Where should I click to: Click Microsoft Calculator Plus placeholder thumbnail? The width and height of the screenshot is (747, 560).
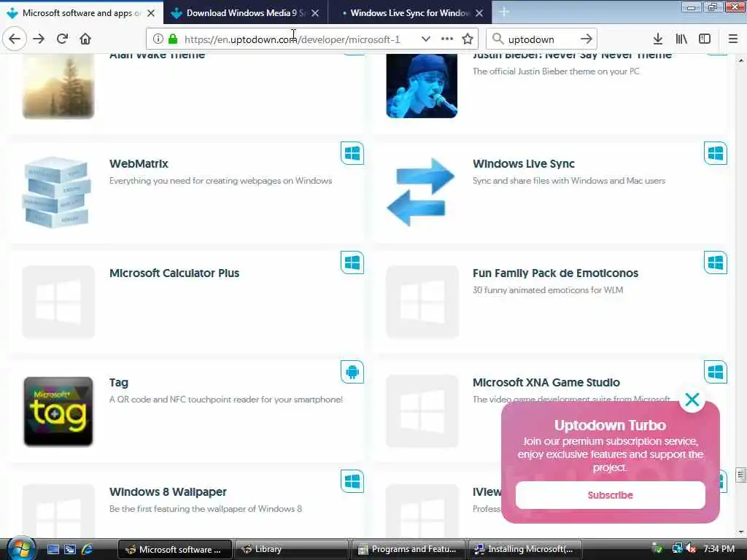pos(58,302)
